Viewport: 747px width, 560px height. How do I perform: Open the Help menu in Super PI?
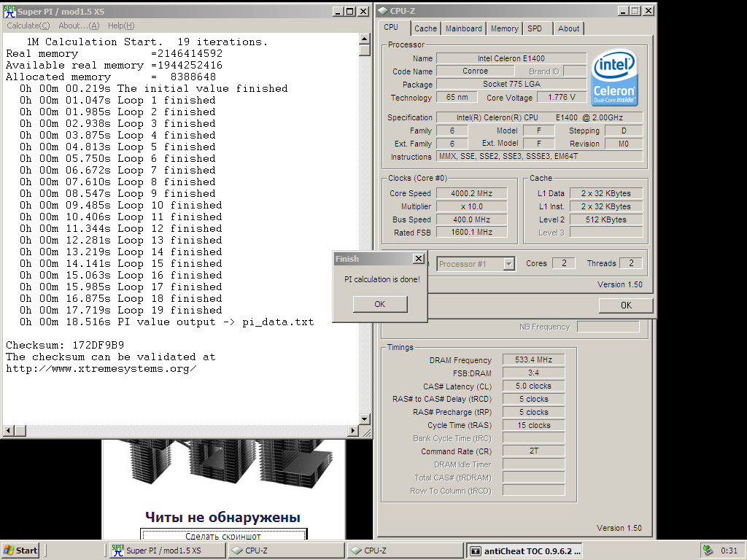click(121, 26)
